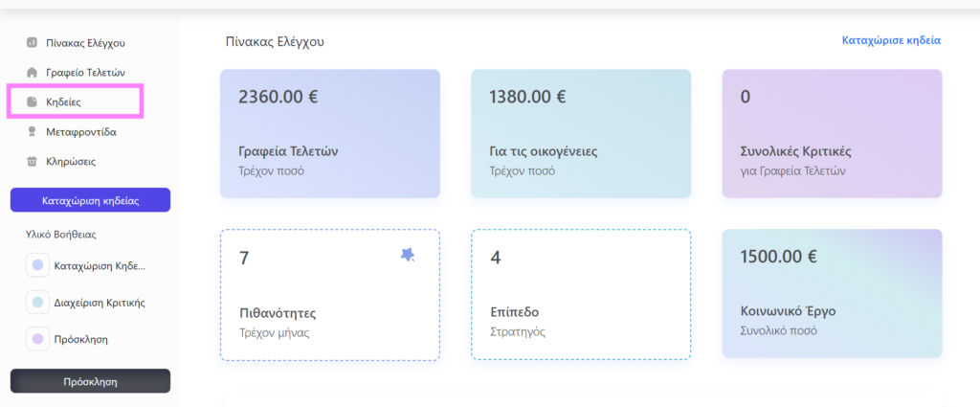Viewport: 980px width, 407px height.
Task: Go to Γραφείο Τελετών menu item
Action: click(x=85, y=72)
